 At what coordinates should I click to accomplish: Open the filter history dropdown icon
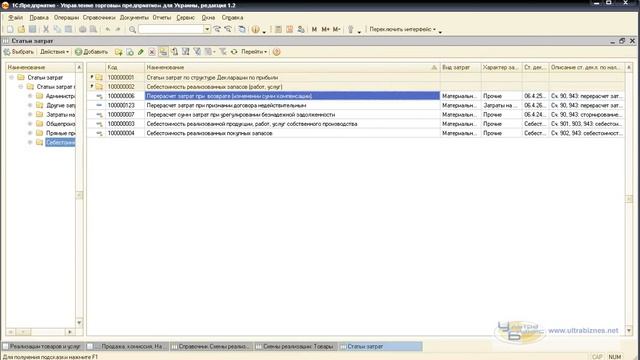coord(210,52)
